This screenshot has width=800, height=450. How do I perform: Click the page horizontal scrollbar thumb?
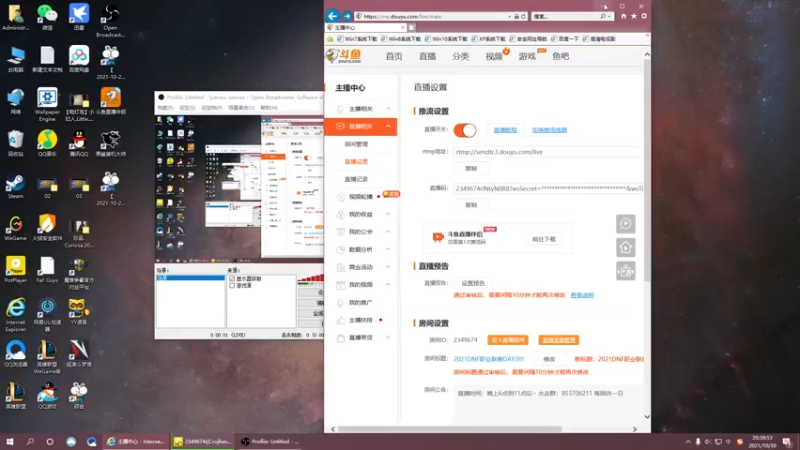tap(449, 429)
